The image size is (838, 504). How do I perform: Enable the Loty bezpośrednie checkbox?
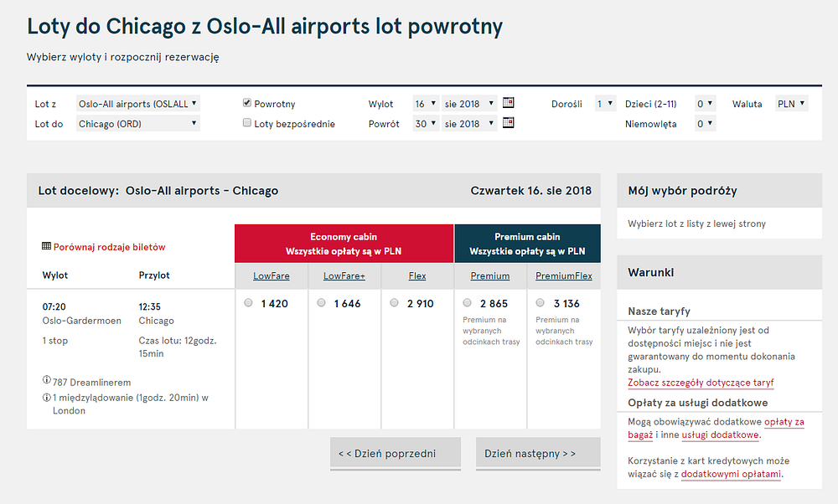click(x=247, y=123)
